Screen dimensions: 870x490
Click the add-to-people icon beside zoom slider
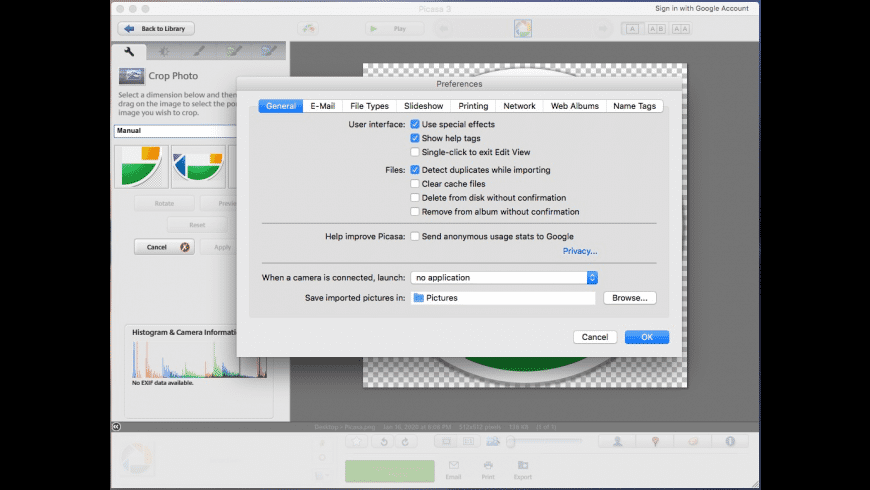pyautogui.click(x=493, y=442)
